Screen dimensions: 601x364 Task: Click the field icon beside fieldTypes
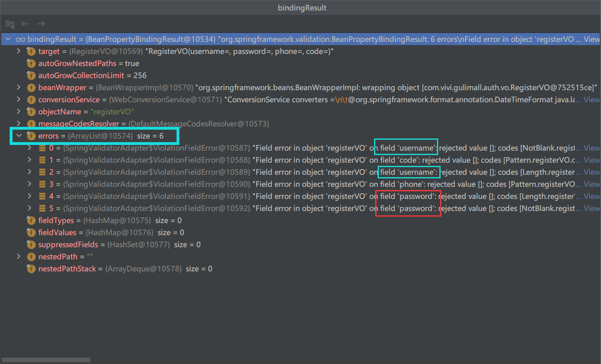click(x=31, y=220)
